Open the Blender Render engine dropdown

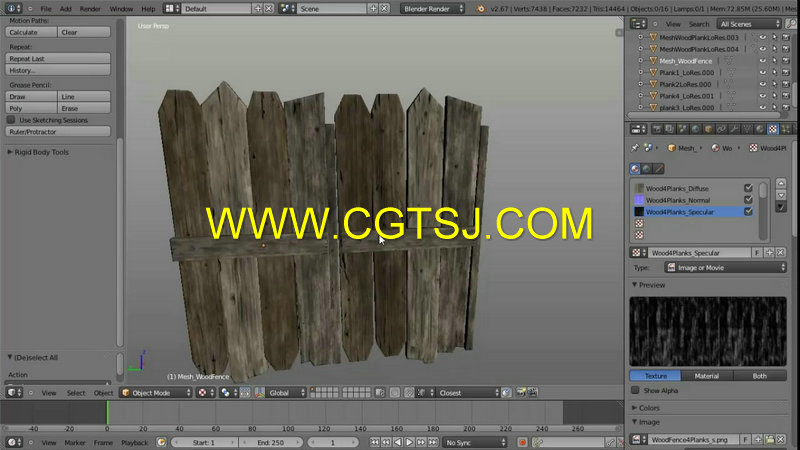[x=432, y=9]
